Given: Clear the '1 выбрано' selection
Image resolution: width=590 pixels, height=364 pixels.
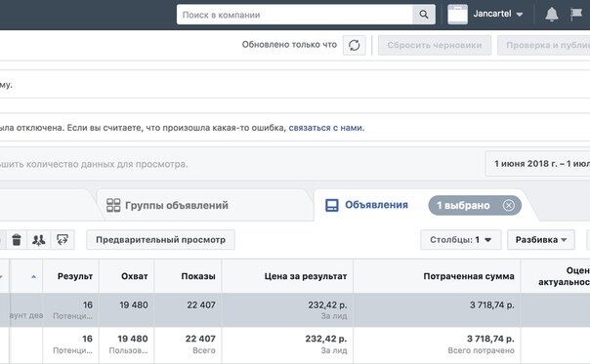Looking at the screenshot, I should click(x=508, y=205).
